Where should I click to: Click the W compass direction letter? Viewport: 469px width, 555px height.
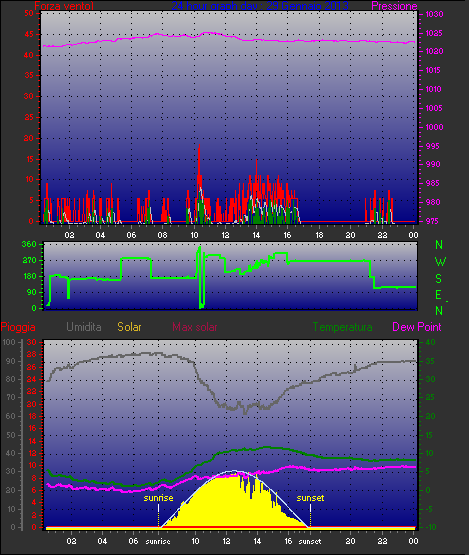pos(440,262)
